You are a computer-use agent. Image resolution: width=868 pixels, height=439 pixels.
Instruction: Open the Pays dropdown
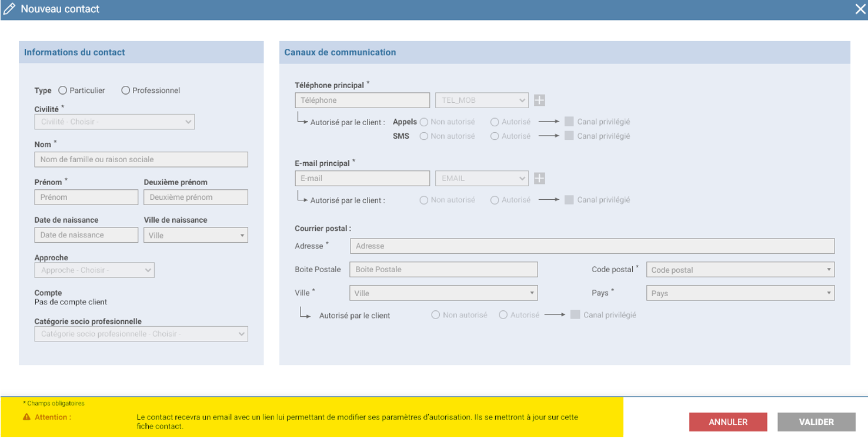point(740,293)
